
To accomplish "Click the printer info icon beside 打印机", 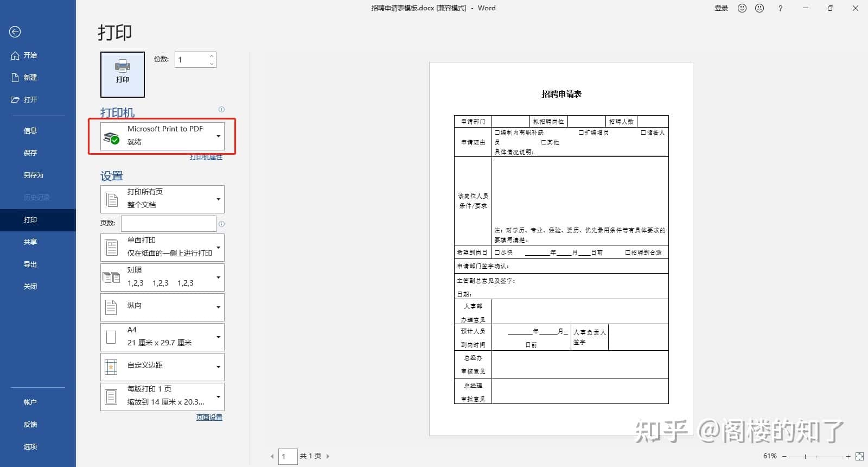I will (x=221, y=109).
